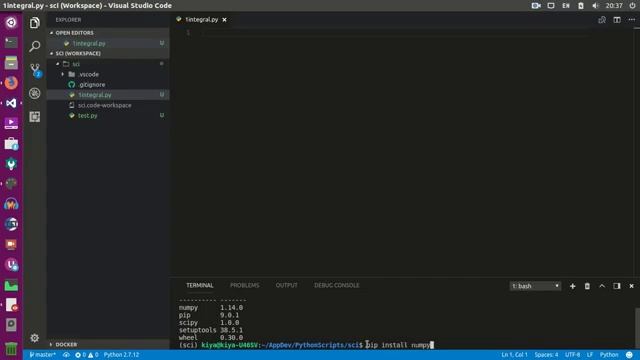The image size is (640, 360).
Task: Open the Explorer view in activity bar
Action: pyautogui.click(x=35, y=23)
